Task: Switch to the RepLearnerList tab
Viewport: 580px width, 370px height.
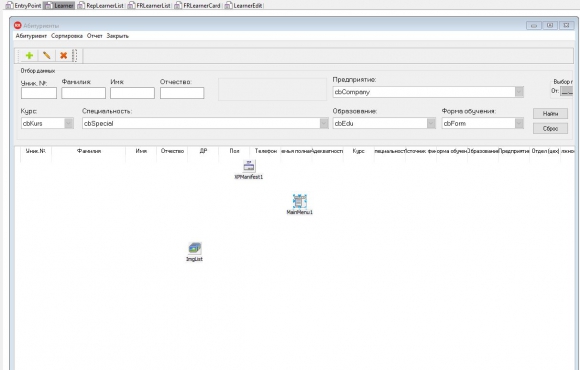Action: click(101, 6)
